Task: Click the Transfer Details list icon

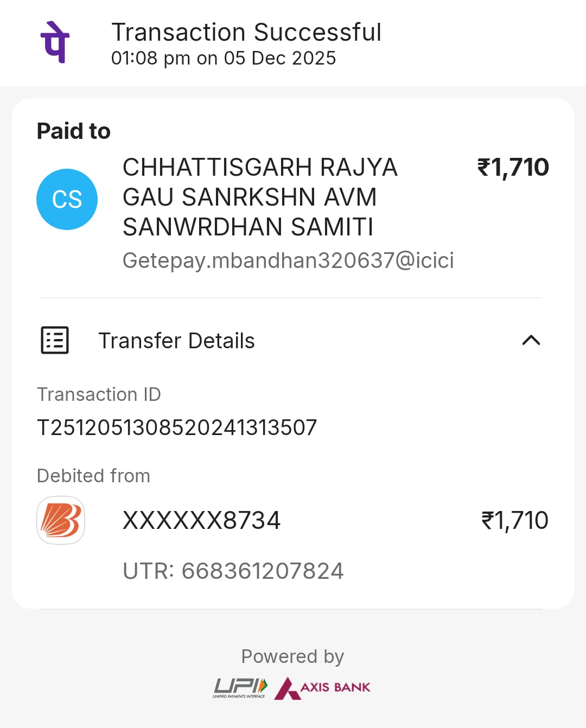Action: coord(55,340)
